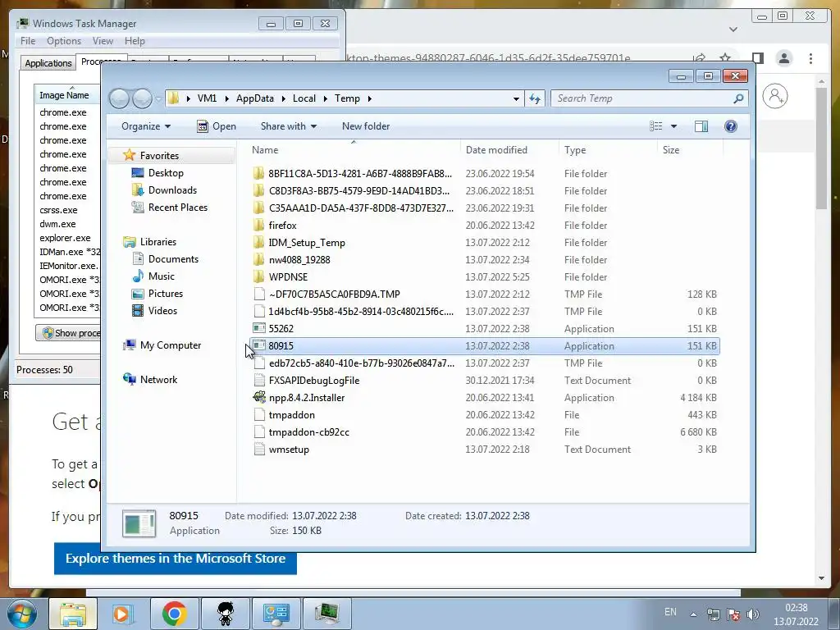Select My Computer in navigation pane
The width and height of the screenshot is (840, 630).
[171, 345]
